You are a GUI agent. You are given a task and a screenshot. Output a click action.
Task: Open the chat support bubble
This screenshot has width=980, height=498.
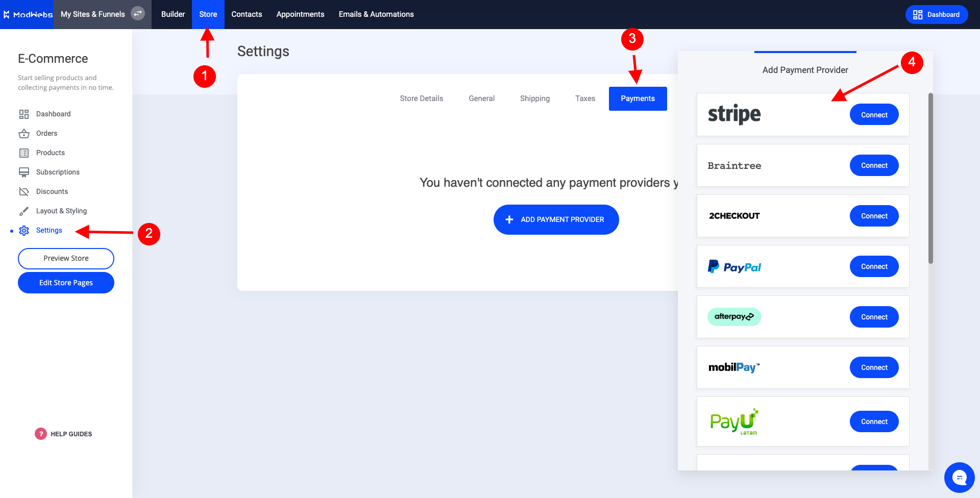(959, 478)
